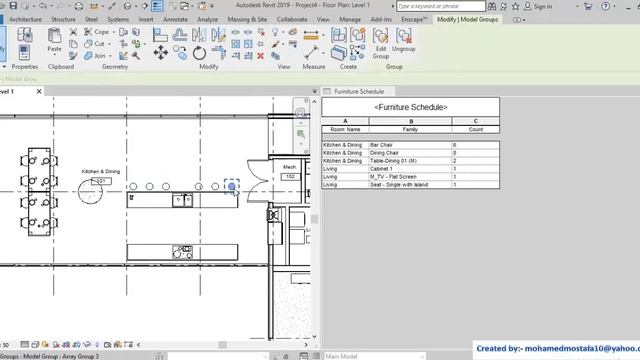Click the Room Name column header
The width and height of the screenshot is (640, 360).
(345, 129)
